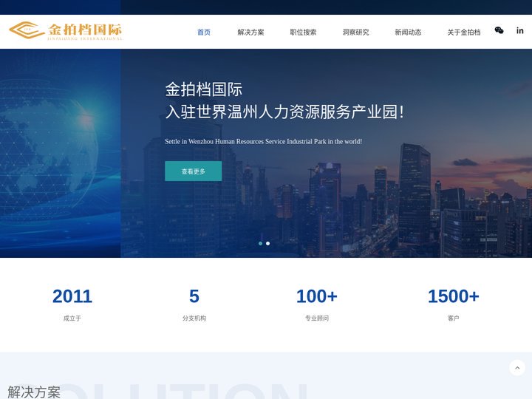The height and width of the screenshot is (399, 532).
Task: Click the 5 branches number
Action: click(194, 296)
